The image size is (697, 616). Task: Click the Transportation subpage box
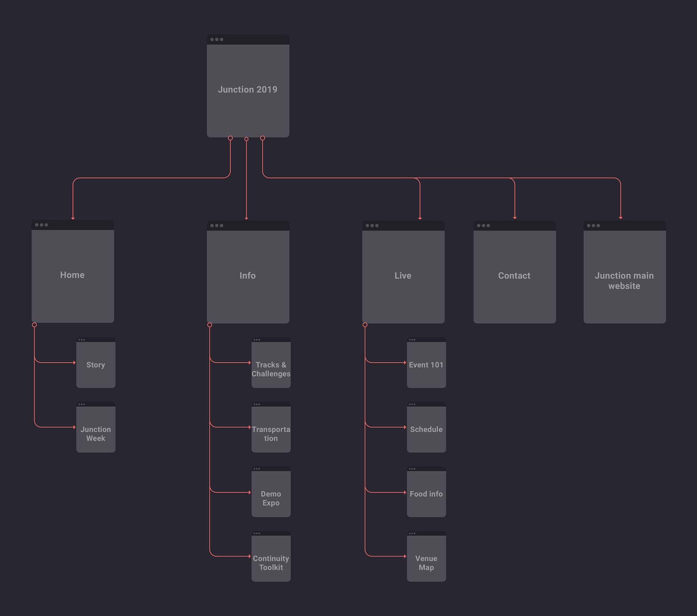coord(271,434)
